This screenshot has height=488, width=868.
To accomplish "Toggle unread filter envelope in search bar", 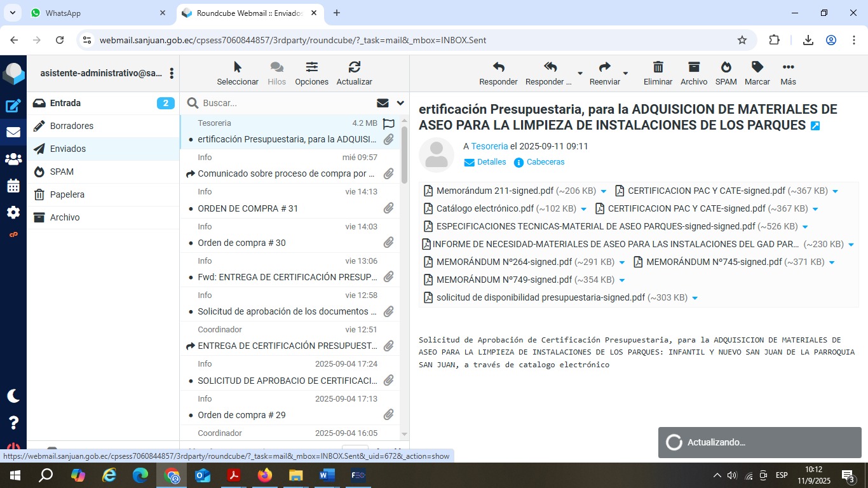I will click(x=383, y=103).
